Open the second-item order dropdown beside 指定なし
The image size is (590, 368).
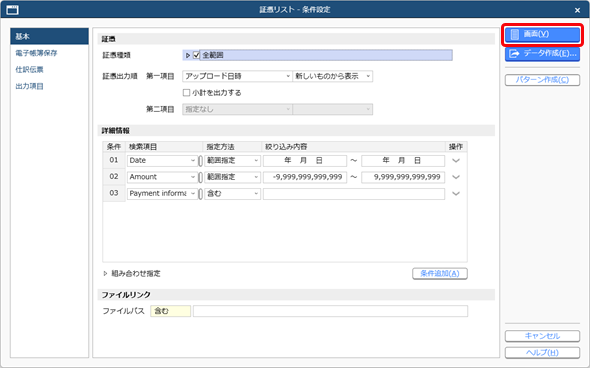(333, 109)
